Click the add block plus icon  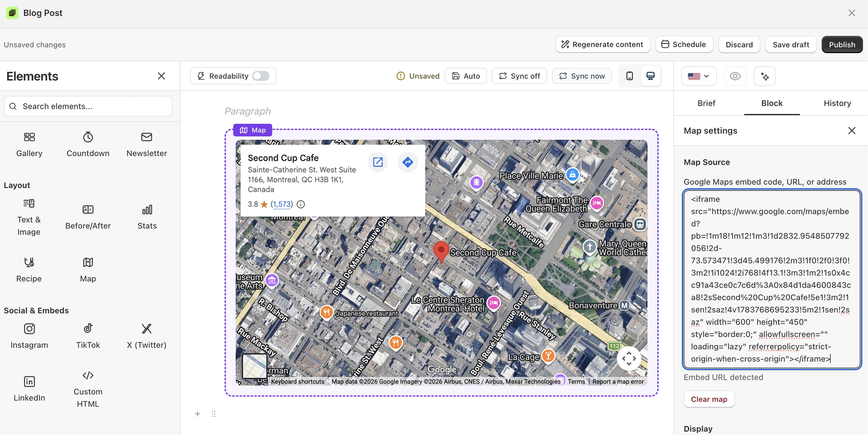tap(198, 414)
